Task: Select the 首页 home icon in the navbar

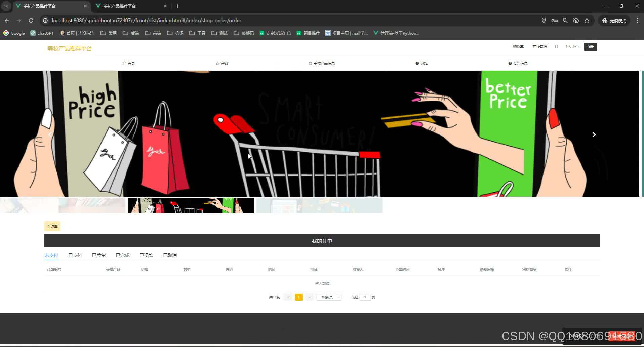Action: click(124, 63)
